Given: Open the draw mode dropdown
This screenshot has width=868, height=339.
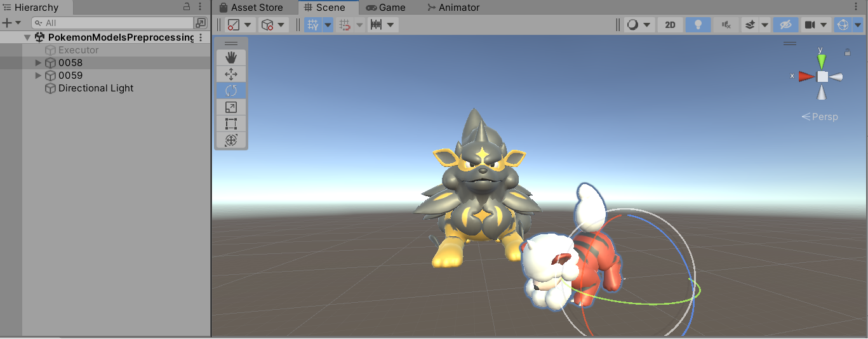Looking at the screenshot, I should click(x=639, y=25).
